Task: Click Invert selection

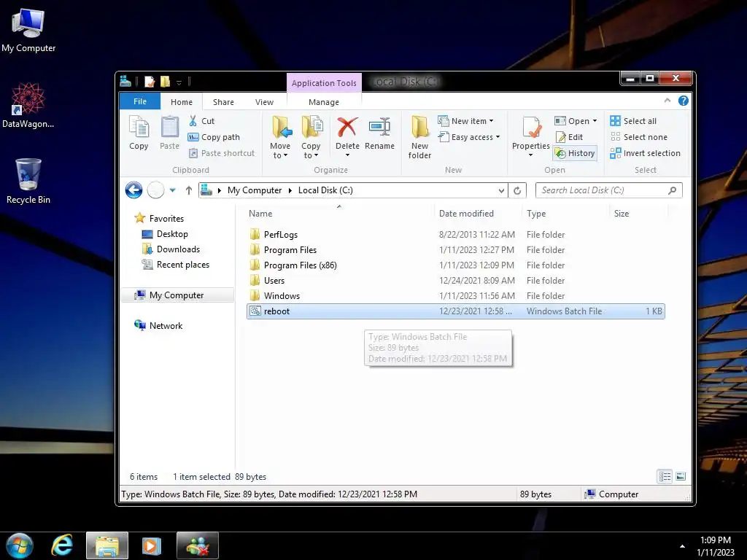Action: coord(645,153)
